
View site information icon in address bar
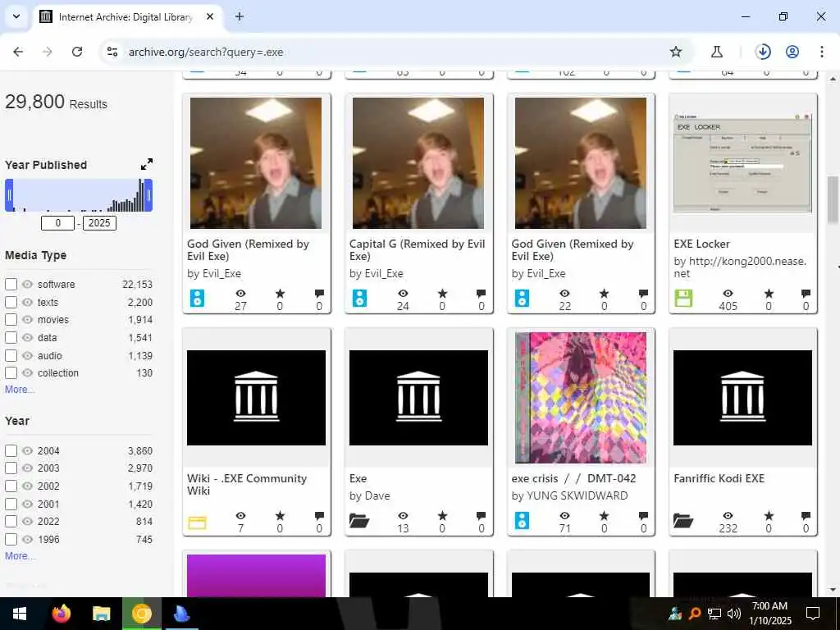[x=112, y=52]
